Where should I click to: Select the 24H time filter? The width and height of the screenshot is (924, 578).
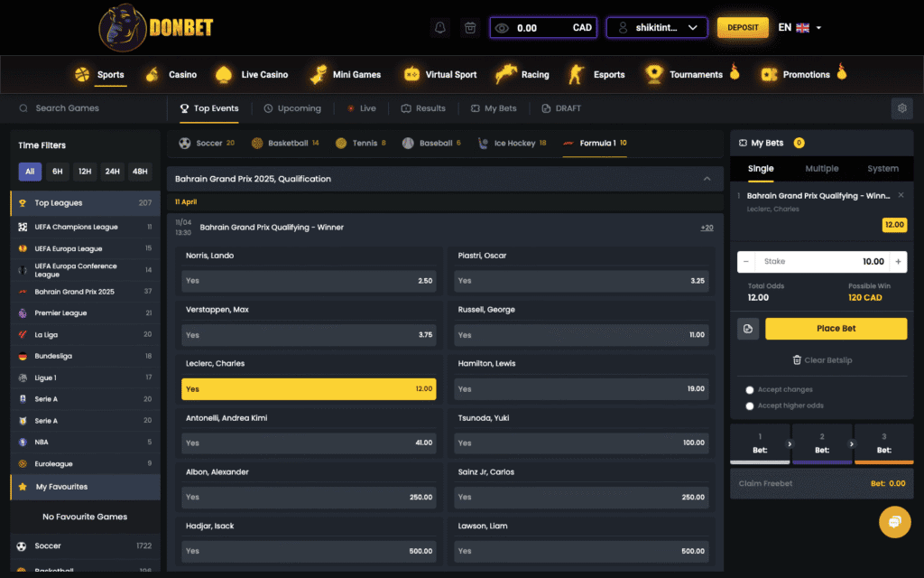click(112, 172)
